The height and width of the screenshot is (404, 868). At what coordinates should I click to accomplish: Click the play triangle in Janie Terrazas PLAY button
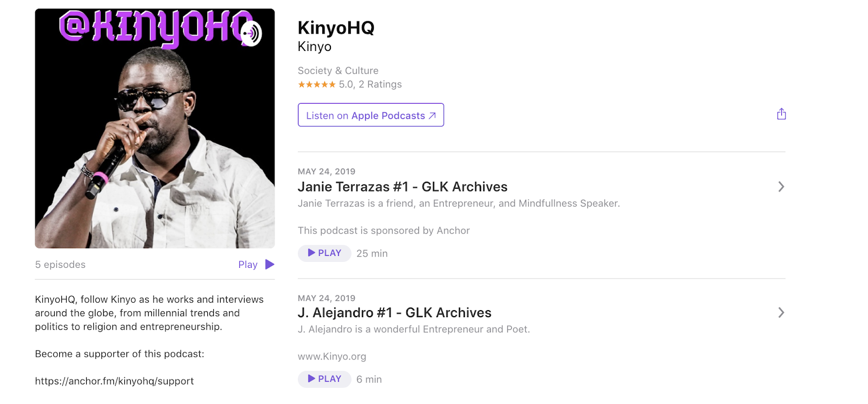pos(311,253)
